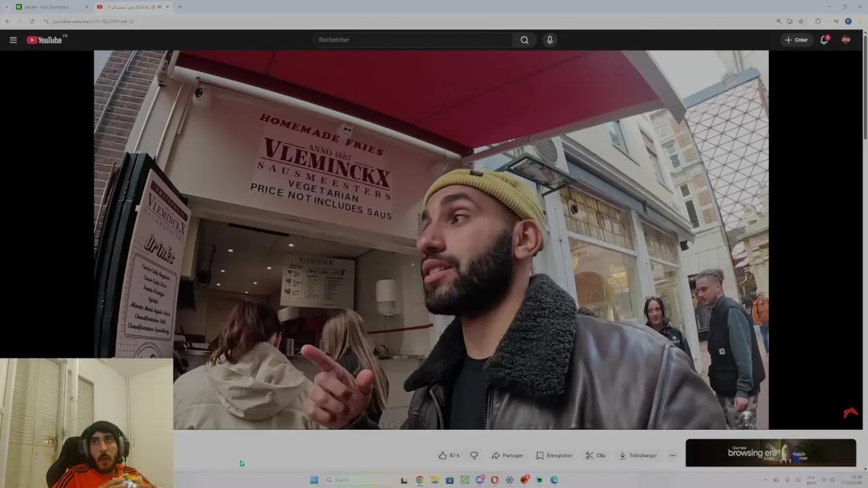The height and width of the screenshot is (488, 868).
Task: Click the site information icon in address bar
Action: [x=46, y=21]
